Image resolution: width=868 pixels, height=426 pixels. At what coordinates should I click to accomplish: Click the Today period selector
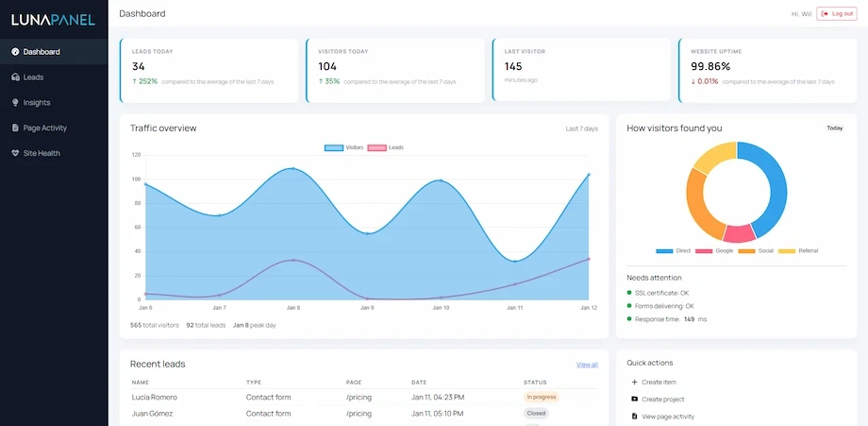834,128
